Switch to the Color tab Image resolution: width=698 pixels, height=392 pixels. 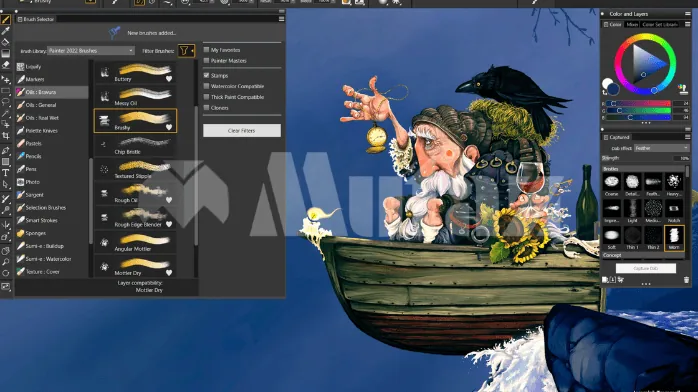point(613,24)
